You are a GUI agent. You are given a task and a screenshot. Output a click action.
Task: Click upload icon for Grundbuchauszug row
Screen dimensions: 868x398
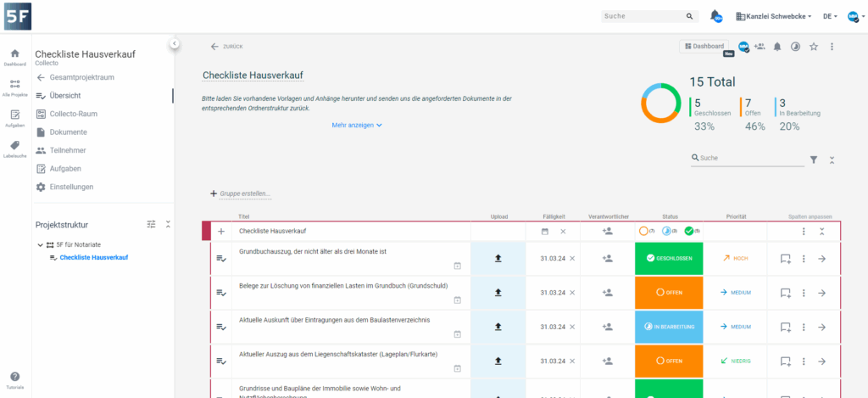click(x=498, y=258)
